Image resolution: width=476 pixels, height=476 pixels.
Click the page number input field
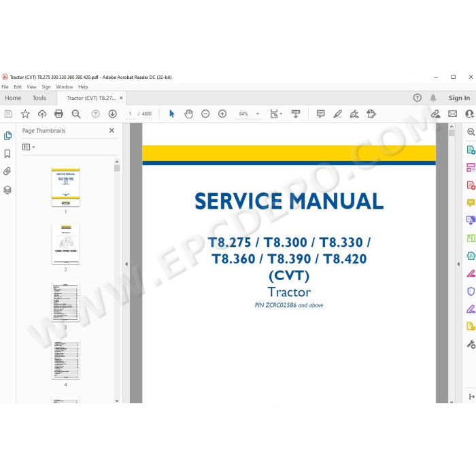(131, 114)
